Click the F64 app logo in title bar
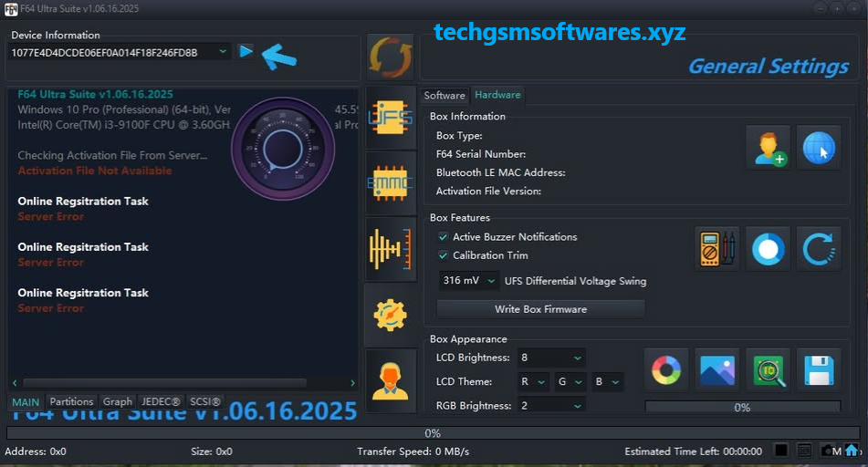Viewport: 868px width, 467px height. pyautogui.click(x=11, y=9)
